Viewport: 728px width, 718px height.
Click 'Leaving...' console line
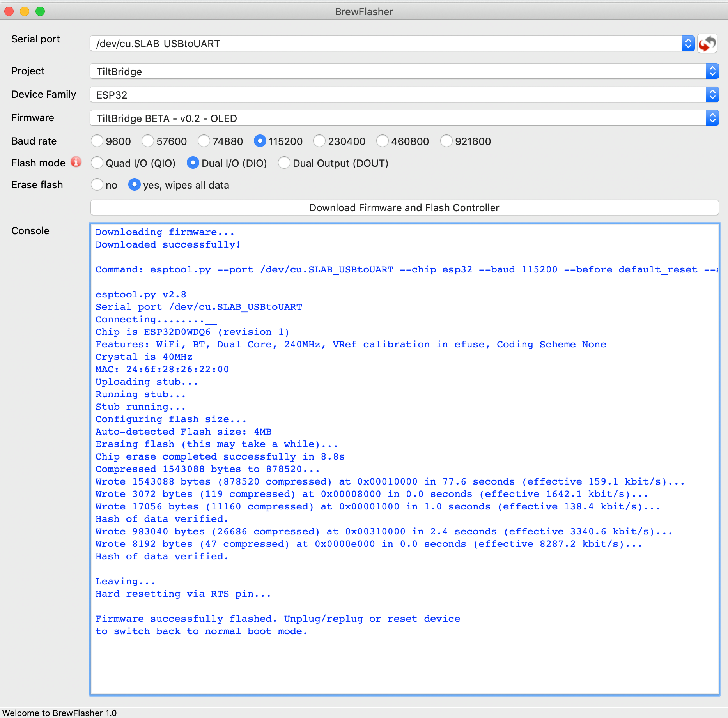pyautogui.click(x=126, y=582)
